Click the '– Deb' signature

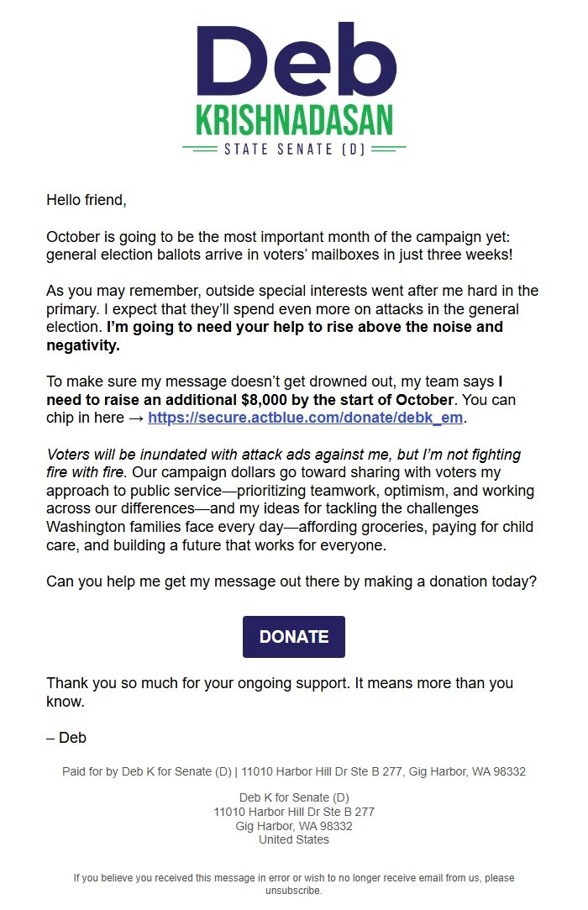pyautogui.click(x=66, y=738)
